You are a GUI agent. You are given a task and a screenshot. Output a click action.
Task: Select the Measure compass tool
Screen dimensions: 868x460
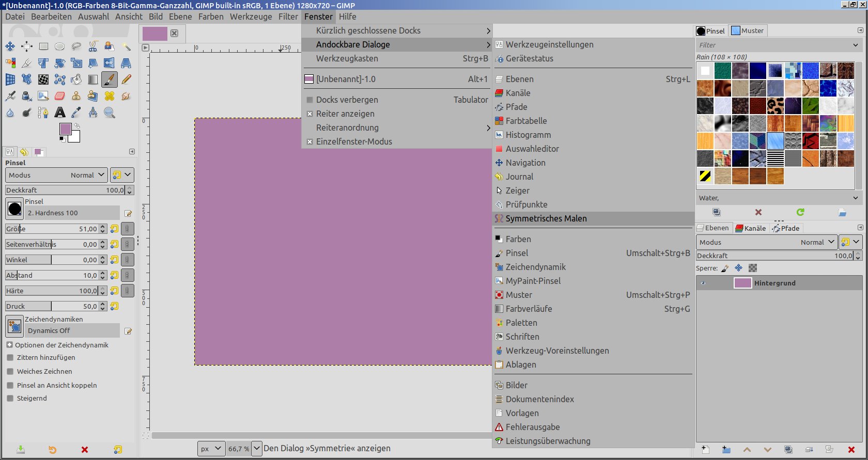pyautogui.click(x=93, y=113)
